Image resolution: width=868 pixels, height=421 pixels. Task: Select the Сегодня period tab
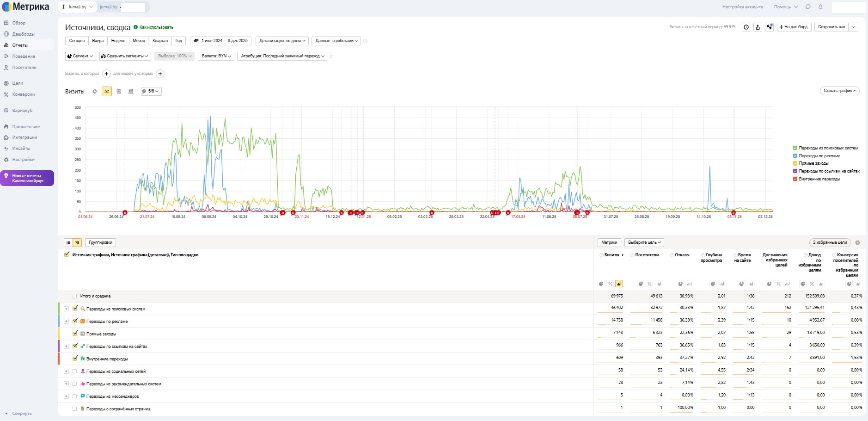(x=77, y=41)
